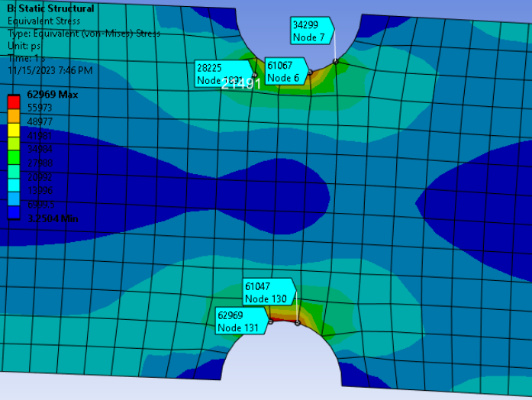Click the Unit: psi text line
The height and width of the screenshot is (400, 532).
[x=24, y=46]
